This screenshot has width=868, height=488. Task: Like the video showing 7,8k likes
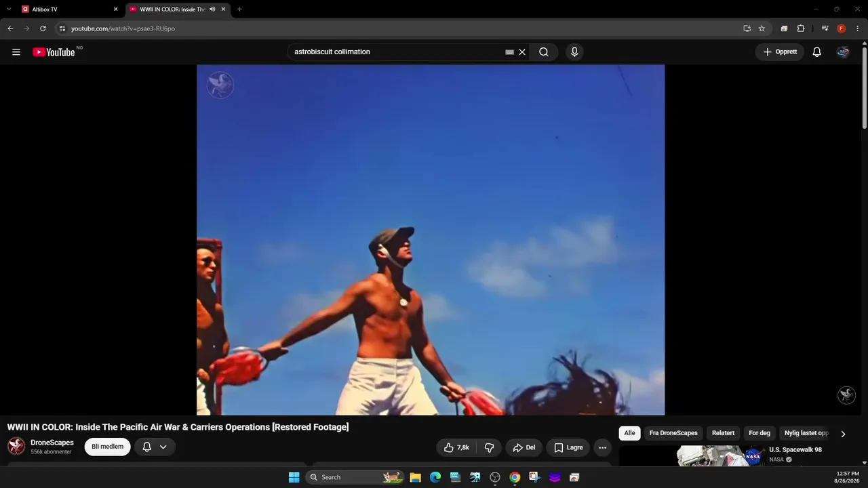[x=456, y=447]
